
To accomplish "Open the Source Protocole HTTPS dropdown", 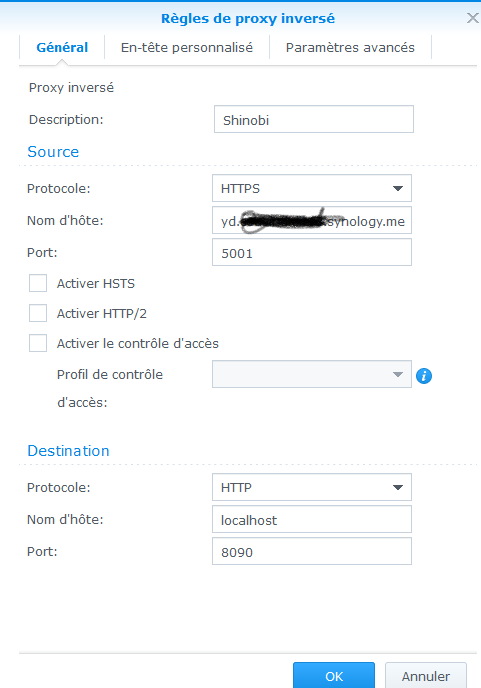I will point(312,188).
